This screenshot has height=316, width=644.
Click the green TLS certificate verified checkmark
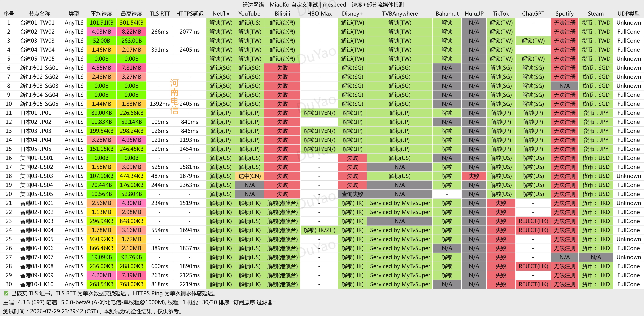(6, 293)
